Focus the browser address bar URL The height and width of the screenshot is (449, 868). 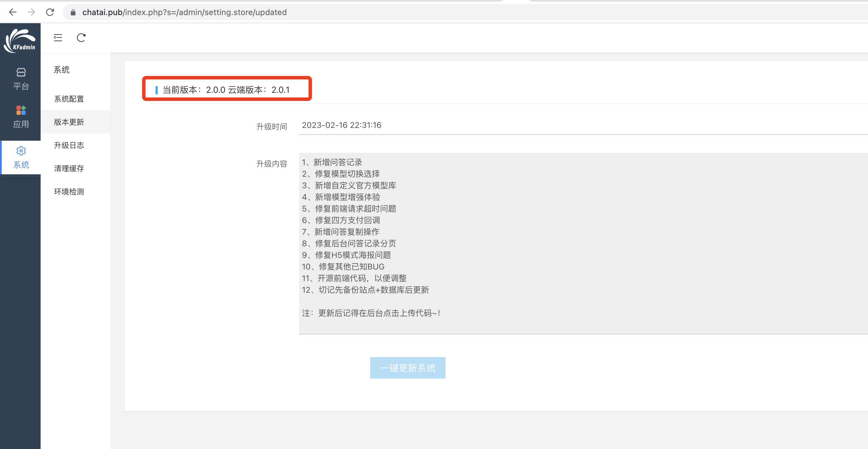[184, 12]
